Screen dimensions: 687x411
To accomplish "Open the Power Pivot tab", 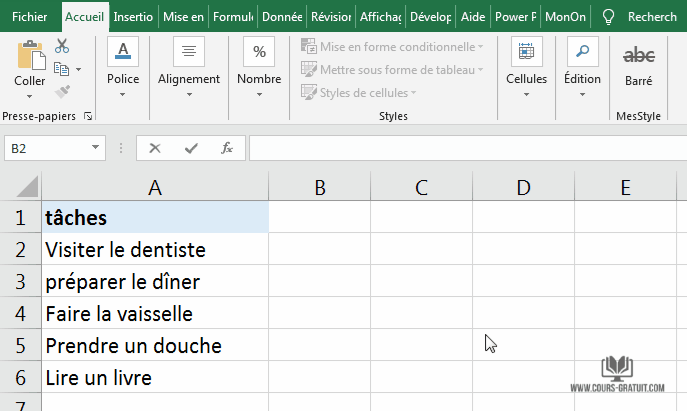I will (x=516, y=17).
